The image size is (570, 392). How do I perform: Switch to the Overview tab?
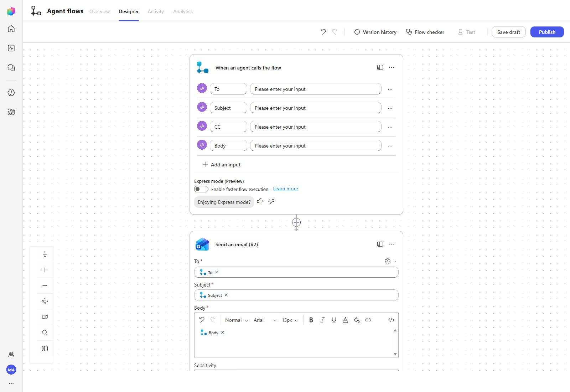(99, 11)
